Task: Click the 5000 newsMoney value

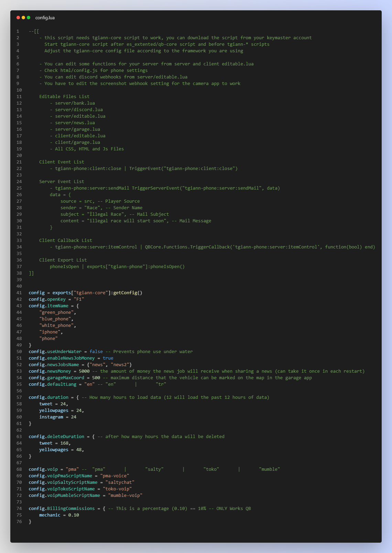Action: coord(84,371)
